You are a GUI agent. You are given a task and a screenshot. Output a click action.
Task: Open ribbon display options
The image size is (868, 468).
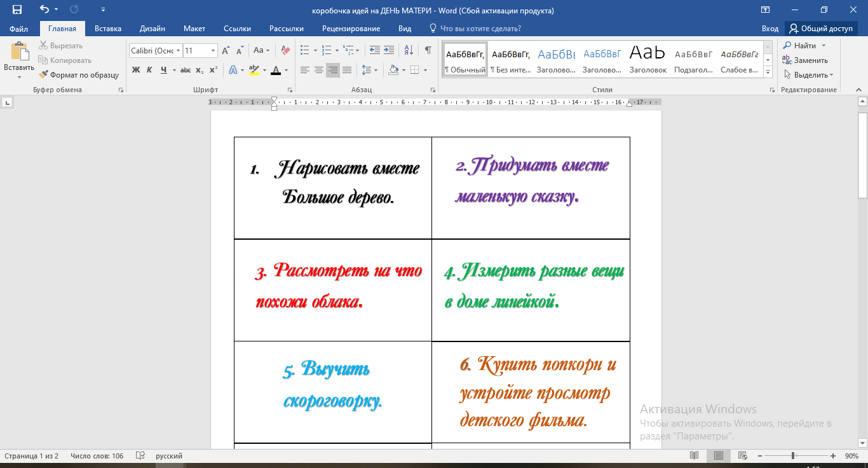click(x=766, y=10)
